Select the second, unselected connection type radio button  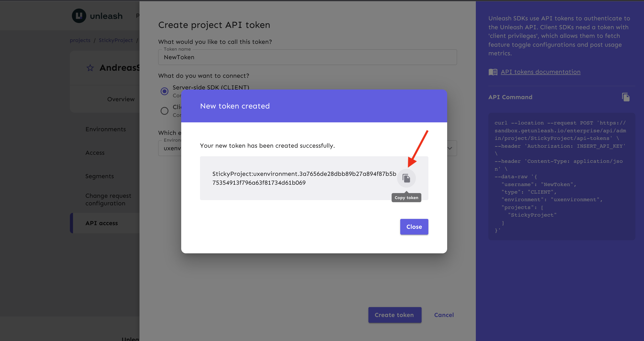point(165,111)
